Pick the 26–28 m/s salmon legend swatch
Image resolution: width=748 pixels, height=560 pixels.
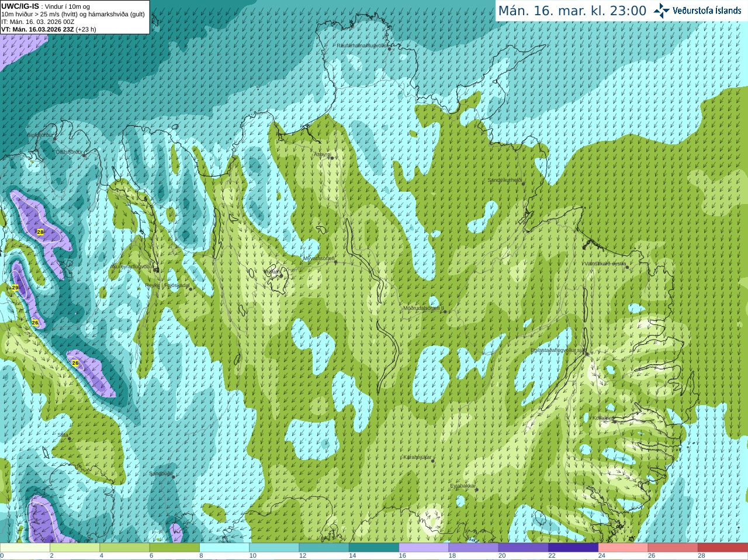673,548
